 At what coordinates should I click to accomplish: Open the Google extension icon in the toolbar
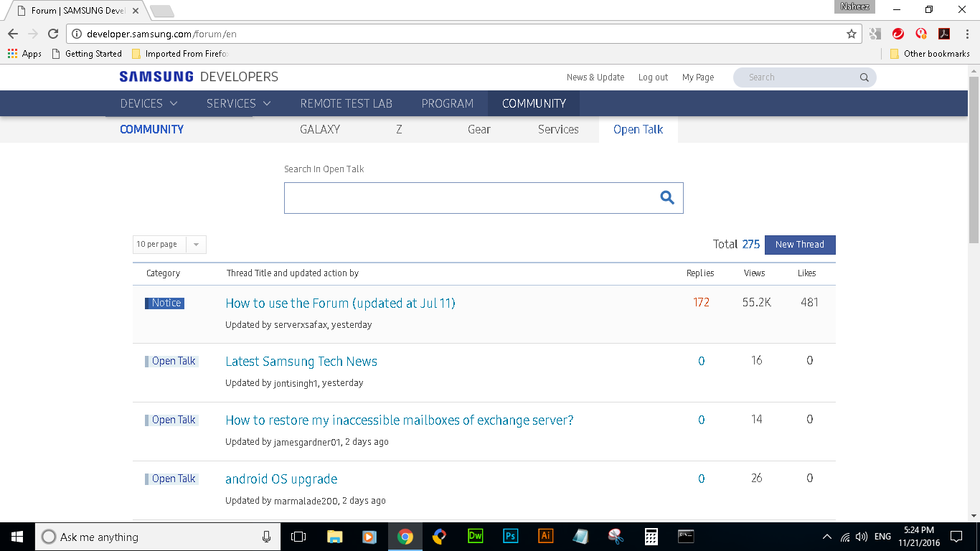click(875, 34)
